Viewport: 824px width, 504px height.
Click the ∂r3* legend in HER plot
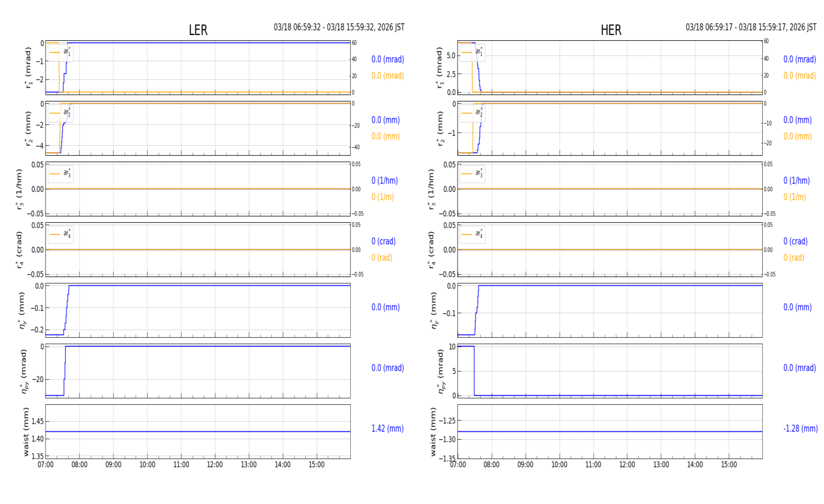[472, 174]
